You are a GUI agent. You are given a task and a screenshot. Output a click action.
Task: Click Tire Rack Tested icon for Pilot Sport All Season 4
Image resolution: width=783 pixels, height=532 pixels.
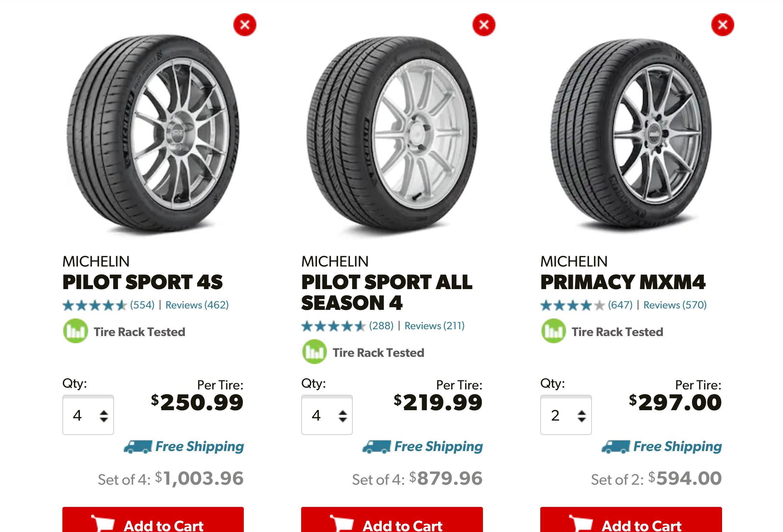(x=314, y=352)
